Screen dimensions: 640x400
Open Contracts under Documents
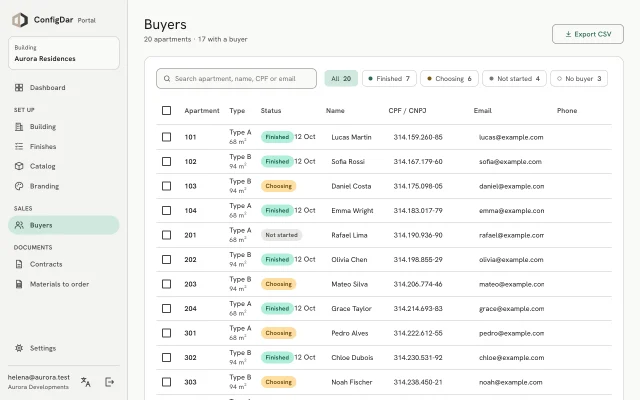coord(64,264)
